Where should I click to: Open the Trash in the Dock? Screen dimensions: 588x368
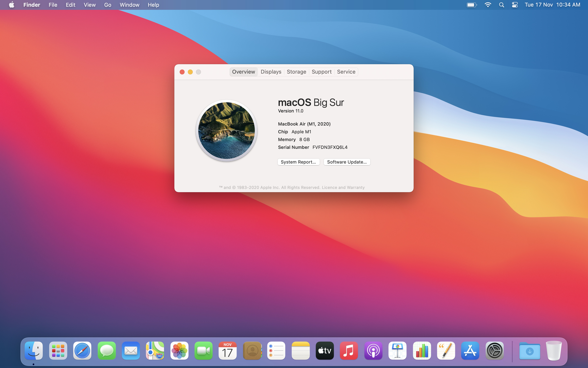(x=554, y=350)
